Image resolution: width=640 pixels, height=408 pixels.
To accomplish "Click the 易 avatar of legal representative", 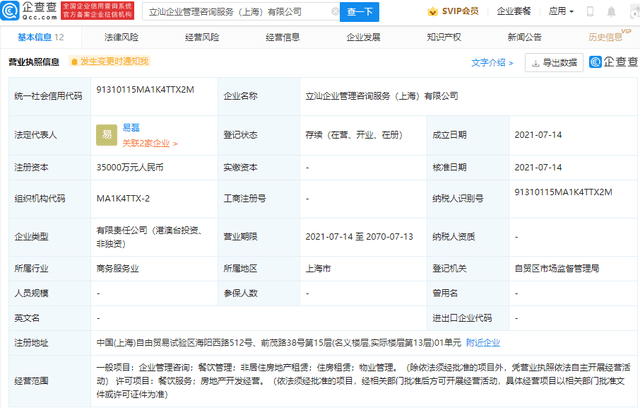I will [x=107, y=135].
